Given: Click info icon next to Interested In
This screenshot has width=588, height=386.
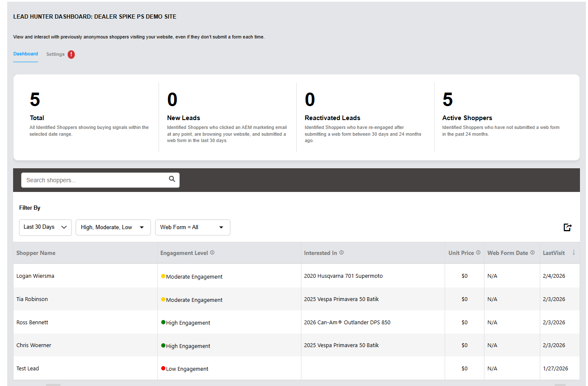Looking at the screenshot, I should [x=342, y=253].
